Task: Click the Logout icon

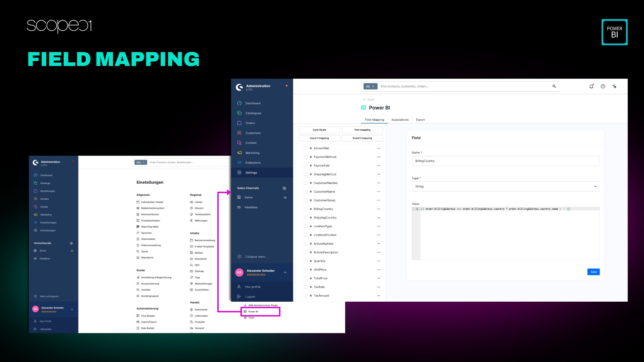Action: coord(239,297)
